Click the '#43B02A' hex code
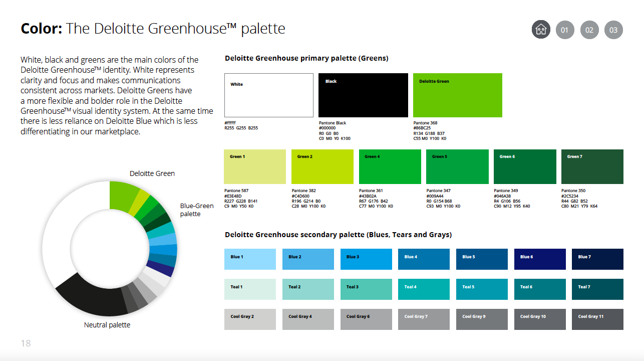Viewport: 644px width, 361px height. pos(368,196)
